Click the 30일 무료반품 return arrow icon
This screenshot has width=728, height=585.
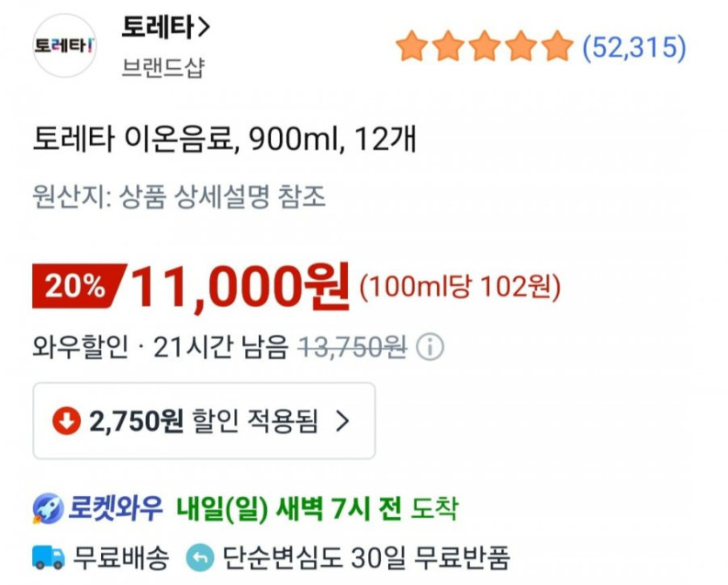click(x=199, y=557)
